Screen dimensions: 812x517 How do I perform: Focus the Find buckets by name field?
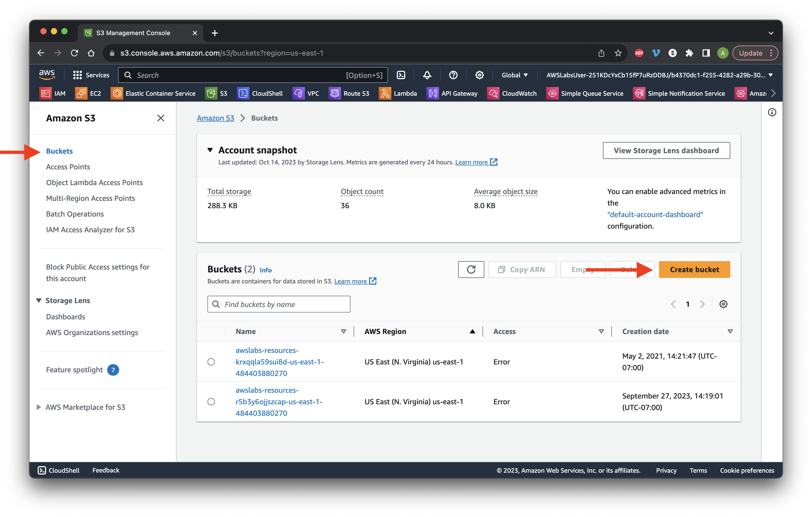[279, 304]
